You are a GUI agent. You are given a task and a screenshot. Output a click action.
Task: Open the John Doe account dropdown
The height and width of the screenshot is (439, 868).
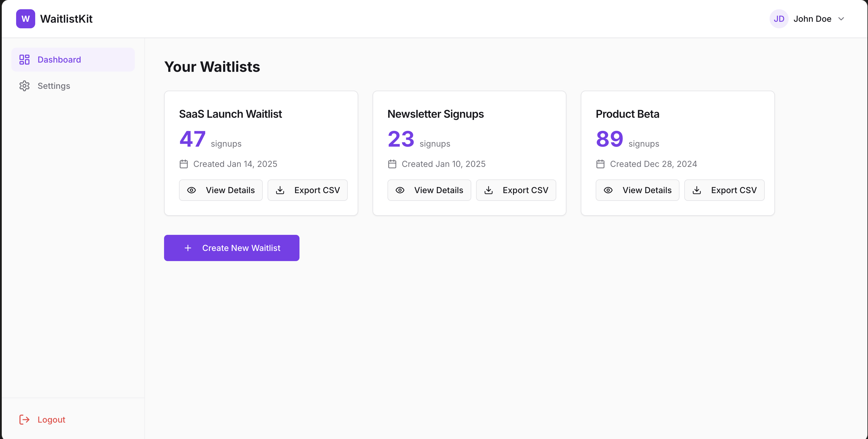[813, 19]
